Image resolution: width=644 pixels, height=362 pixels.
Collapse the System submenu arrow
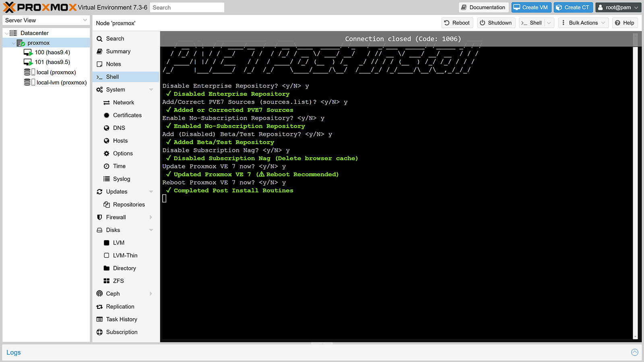tap(151, 90)
